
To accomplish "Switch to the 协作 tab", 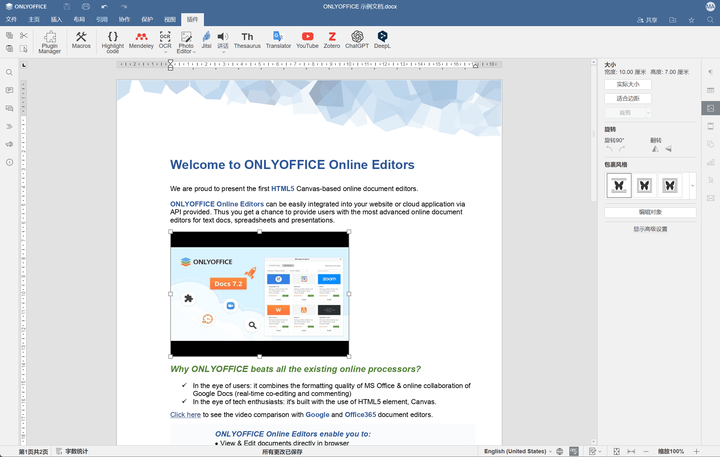I will (x=124, y=19).
